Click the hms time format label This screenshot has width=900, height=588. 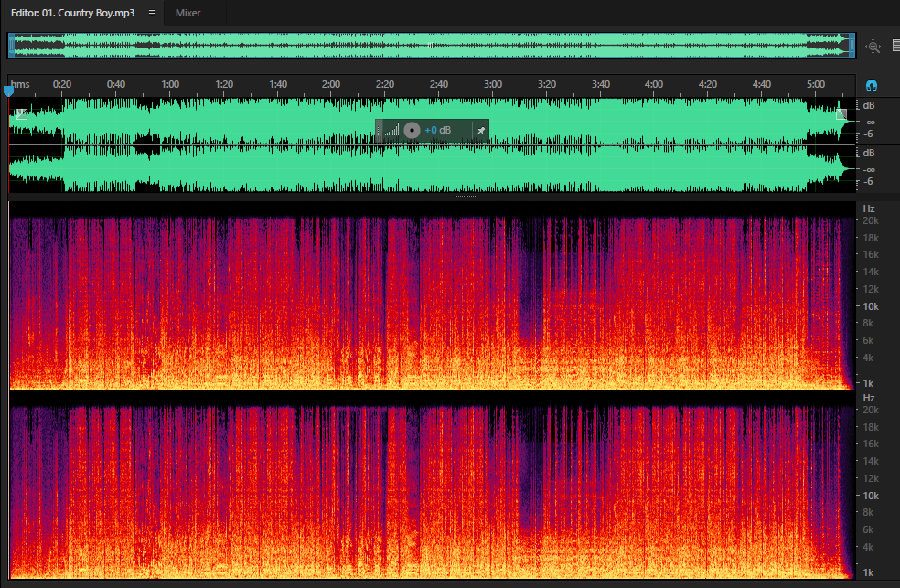point(20,84)
